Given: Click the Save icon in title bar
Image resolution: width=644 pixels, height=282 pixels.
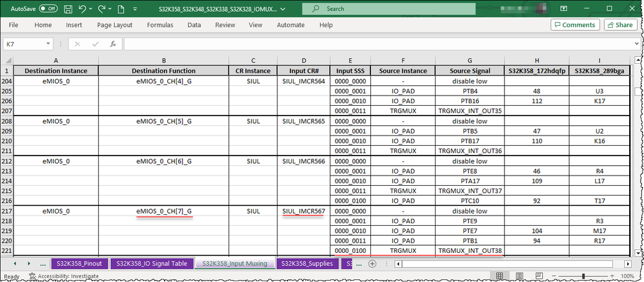Looking at the screenshot, I should (x=68, y=8).
